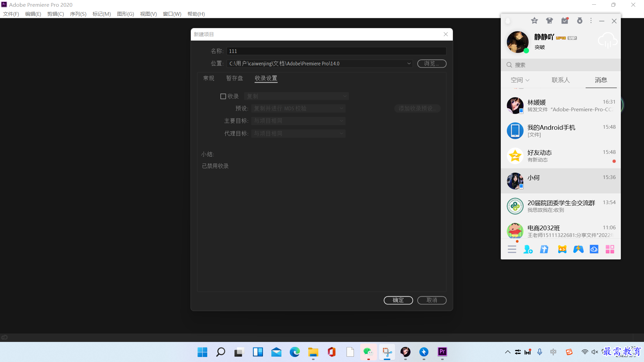The width and height of the screenshot is (644, 362).
Task: Open QQ browser icon in bottom bar
Action: (594, 249)
